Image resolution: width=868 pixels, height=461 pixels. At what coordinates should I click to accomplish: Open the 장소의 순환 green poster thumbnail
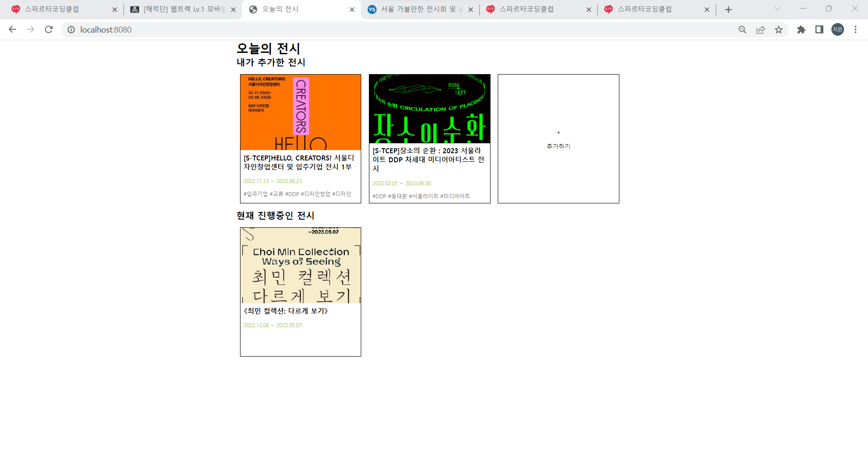coord(429,108)
